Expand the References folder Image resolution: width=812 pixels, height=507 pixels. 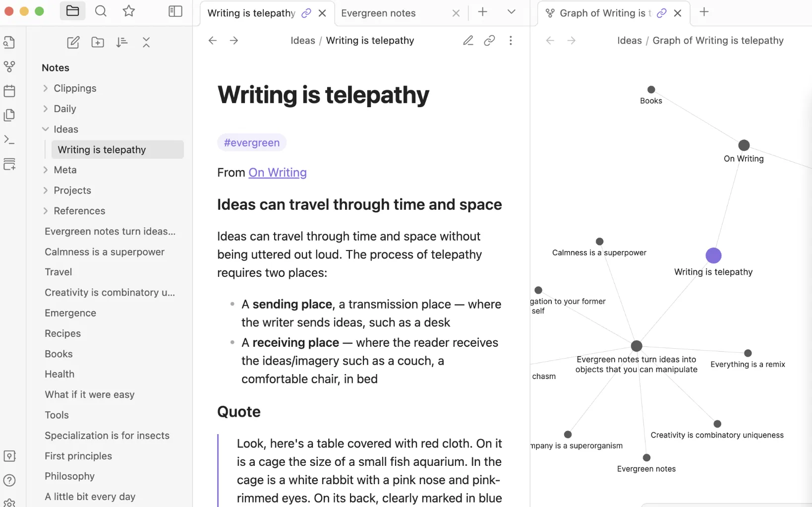click(x=46, y=211)
